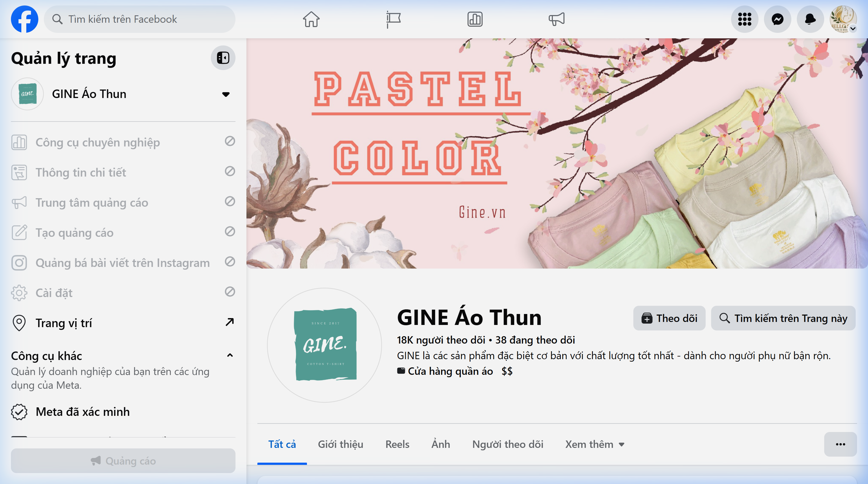Image resolution: width=868 pixels, height=484 pixels.
Task: Open Trang vị trí external arrow
Action: (230, 322)
